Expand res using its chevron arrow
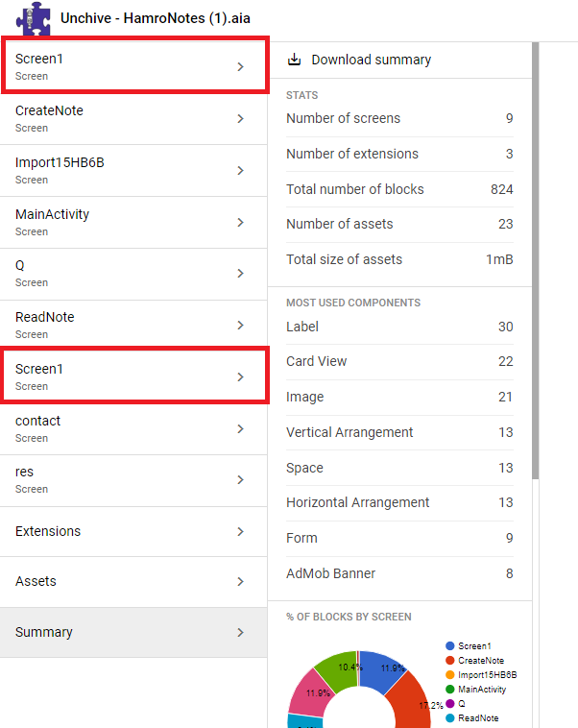Image resolution: width=578 pixels, height=728 pixels. (240, 480)
